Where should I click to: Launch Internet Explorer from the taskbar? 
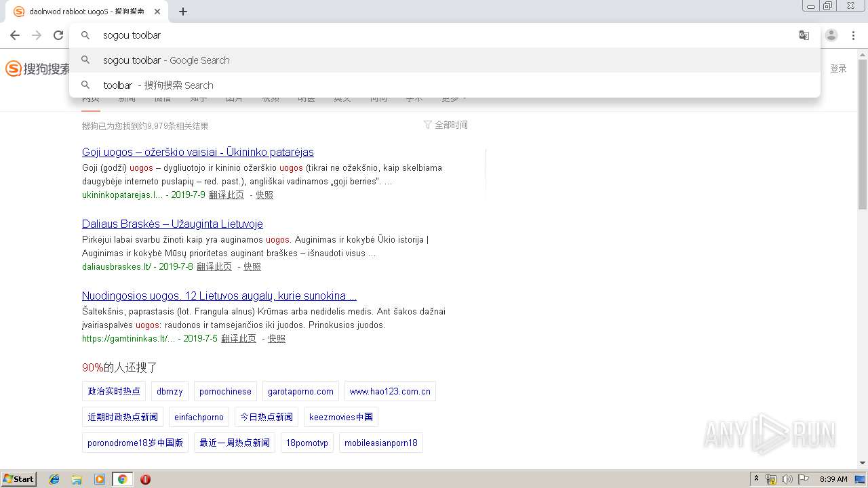click(x=54, y=479)
